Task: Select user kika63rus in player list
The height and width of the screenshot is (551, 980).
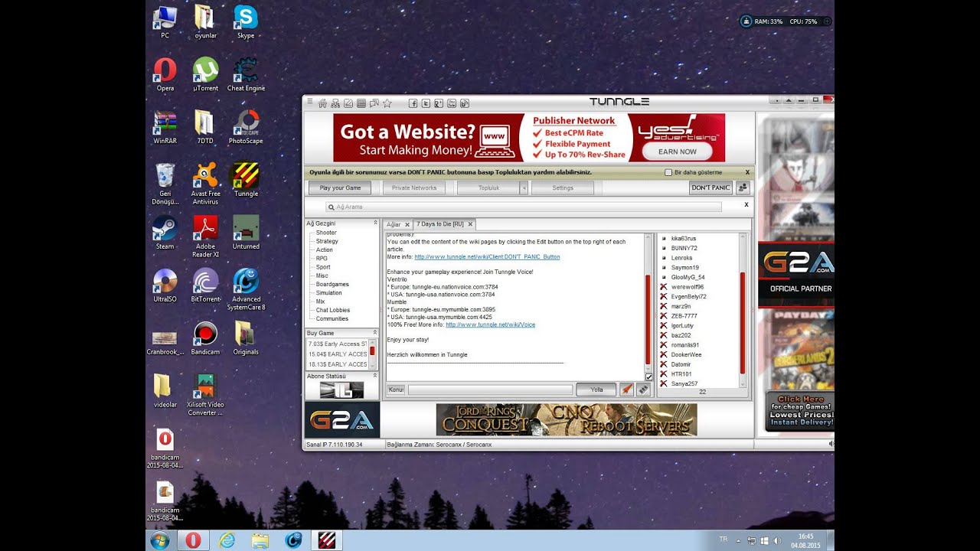Action: click(684, 239)
